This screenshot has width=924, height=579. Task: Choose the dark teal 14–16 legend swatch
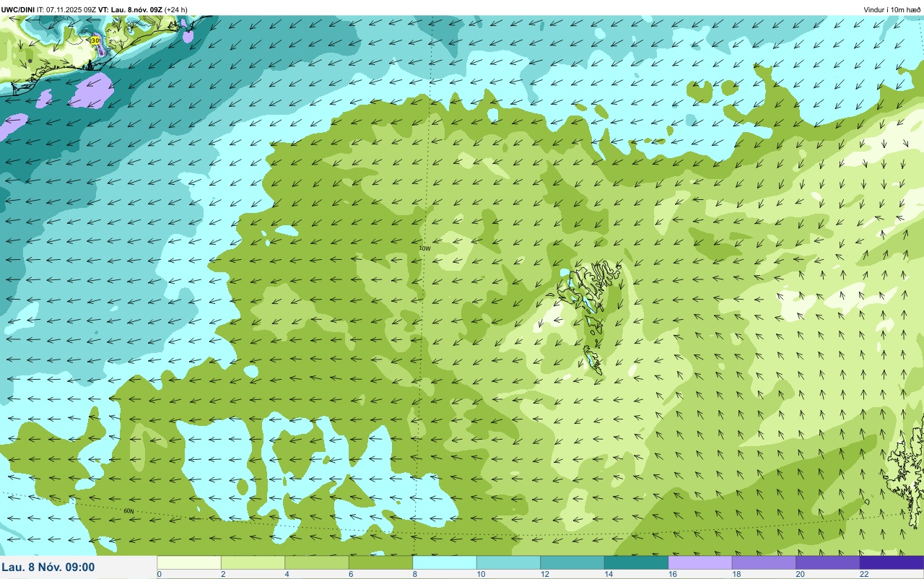click(x=636, y=562)
